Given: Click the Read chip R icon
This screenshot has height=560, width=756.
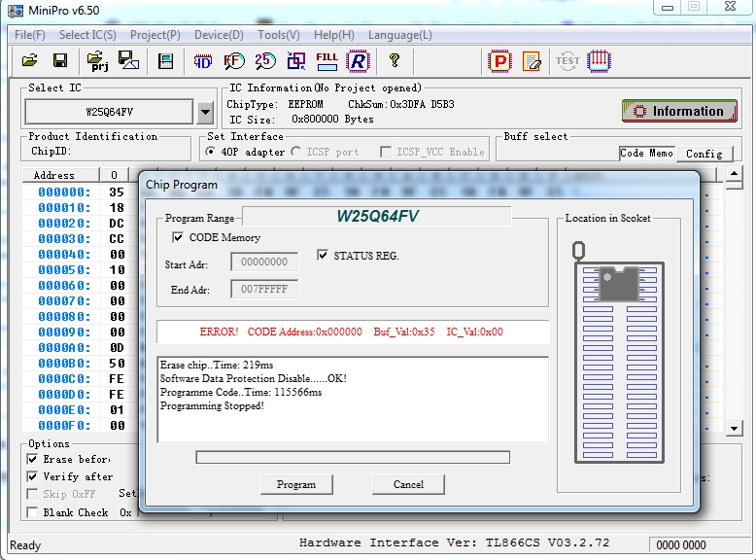Looking at the screenshot, I should pyautogui.click(x=358, y=61).
